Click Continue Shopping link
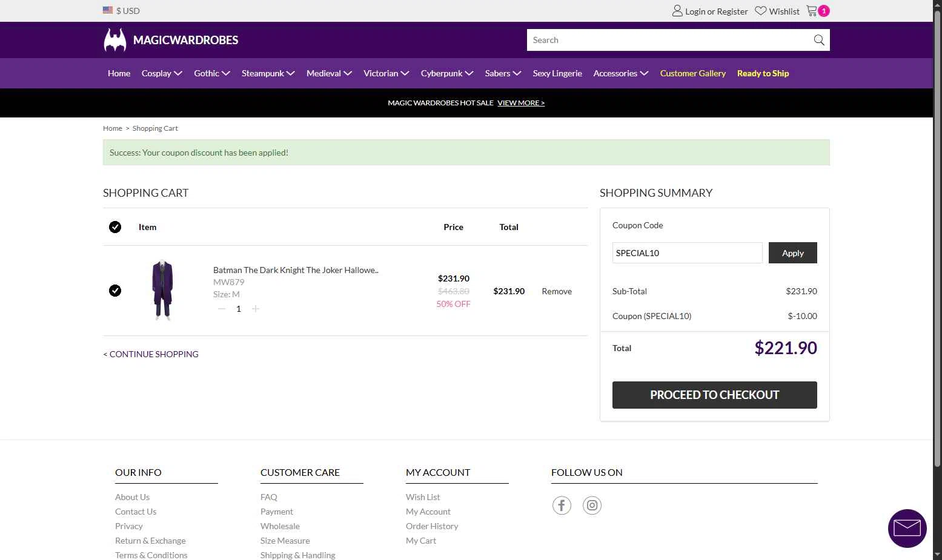Viewport: 942px width, 560px height. [151, 354]
